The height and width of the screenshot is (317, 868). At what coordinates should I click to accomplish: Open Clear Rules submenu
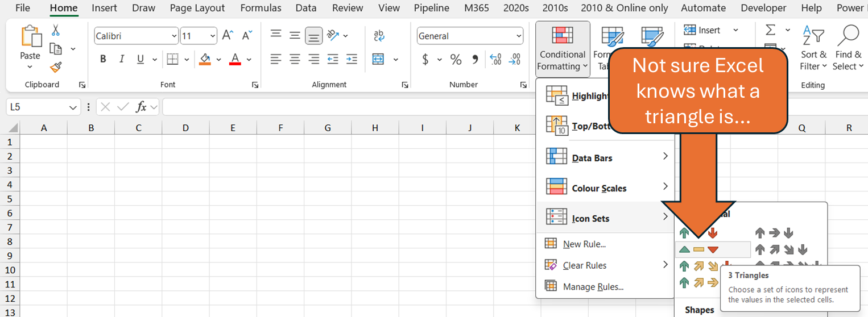(x=605, y=265)
